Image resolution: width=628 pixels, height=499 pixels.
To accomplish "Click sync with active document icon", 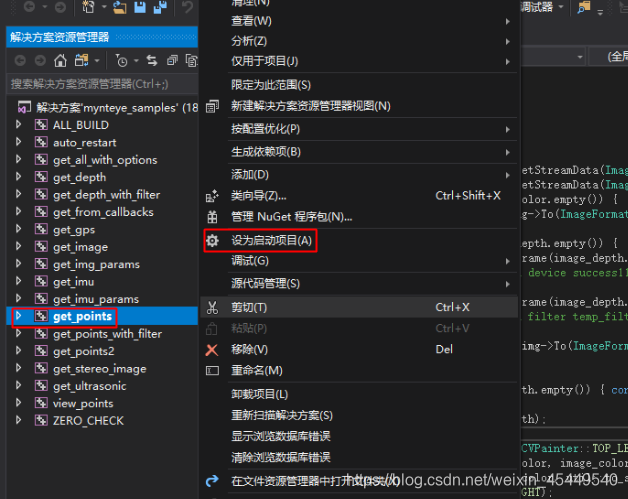I will [152, 61].
